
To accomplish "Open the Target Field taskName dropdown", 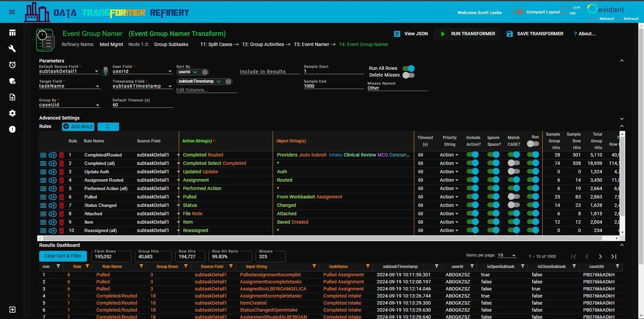I will (x=69, y=86).
